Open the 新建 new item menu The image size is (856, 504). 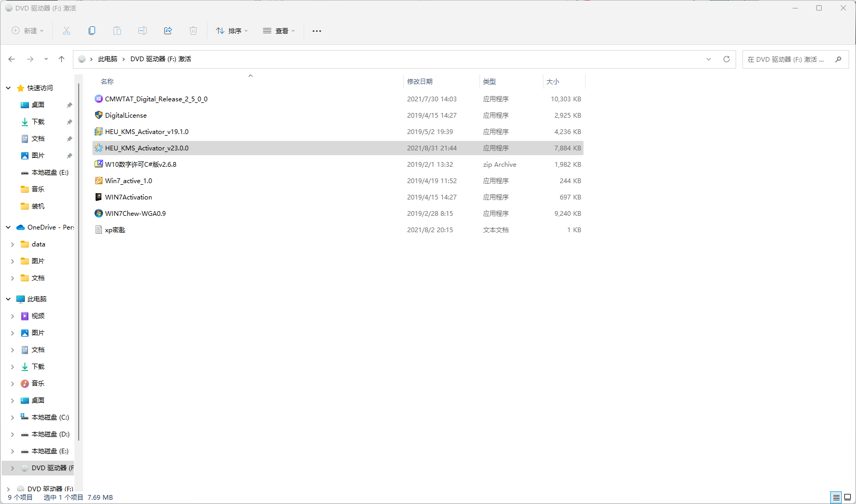[x=28, y=31]
